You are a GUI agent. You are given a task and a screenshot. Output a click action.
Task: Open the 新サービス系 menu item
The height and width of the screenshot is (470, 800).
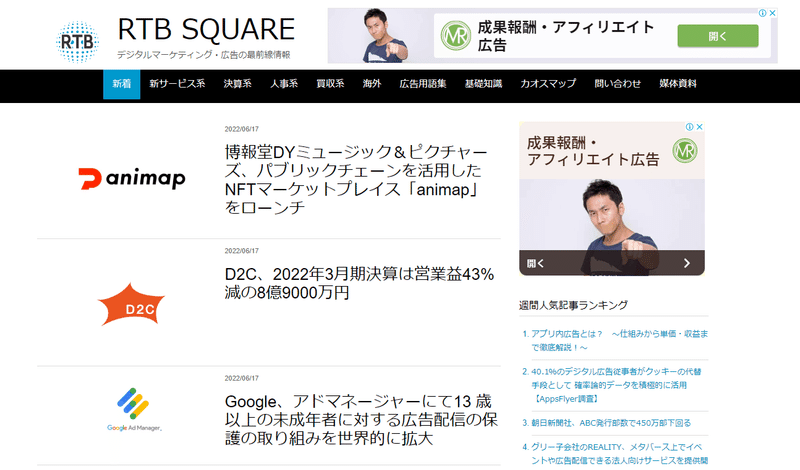(177, 84)
